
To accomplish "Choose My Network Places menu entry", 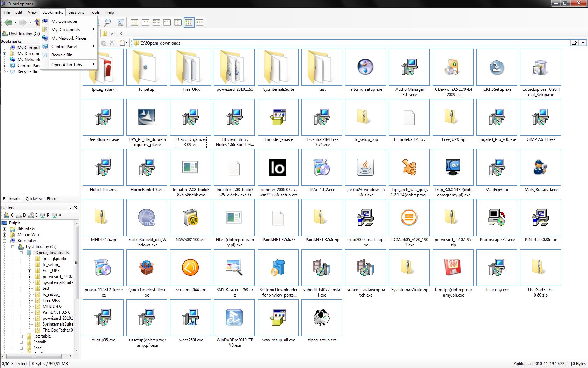I will tap(69, 38).
